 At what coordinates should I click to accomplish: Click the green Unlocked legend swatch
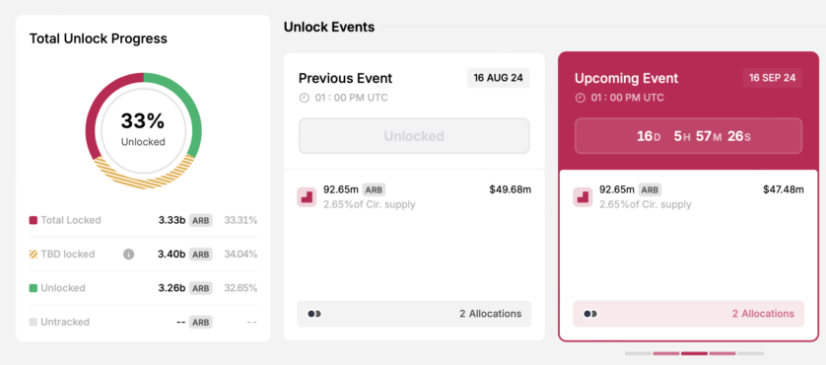coord(33,288)
